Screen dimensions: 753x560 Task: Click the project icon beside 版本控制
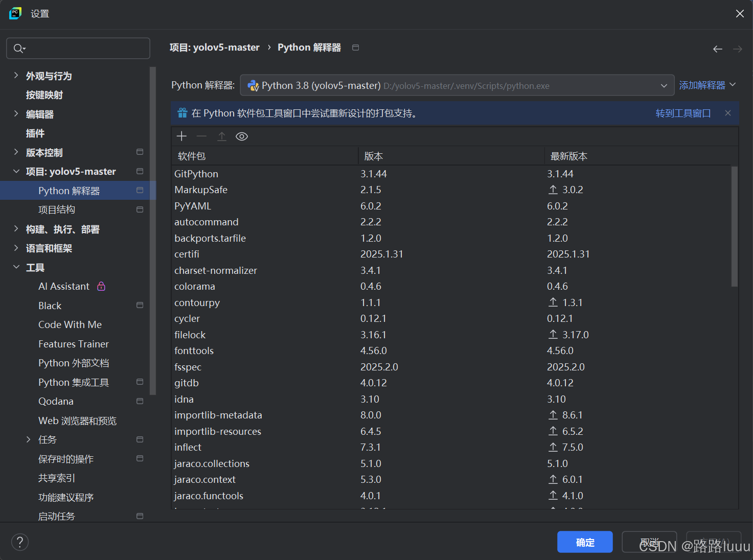tap(140, 152)
